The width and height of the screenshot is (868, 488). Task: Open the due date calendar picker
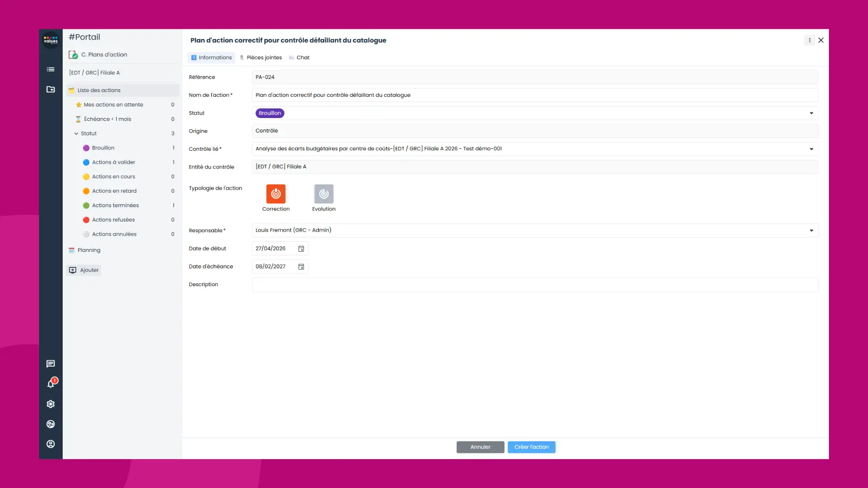click(x=301, y=266)
